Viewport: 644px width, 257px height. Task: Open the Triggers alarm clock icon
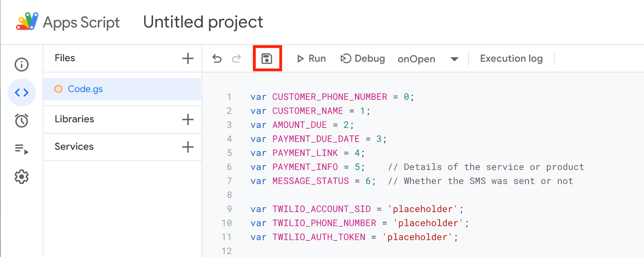coord(22,121)
